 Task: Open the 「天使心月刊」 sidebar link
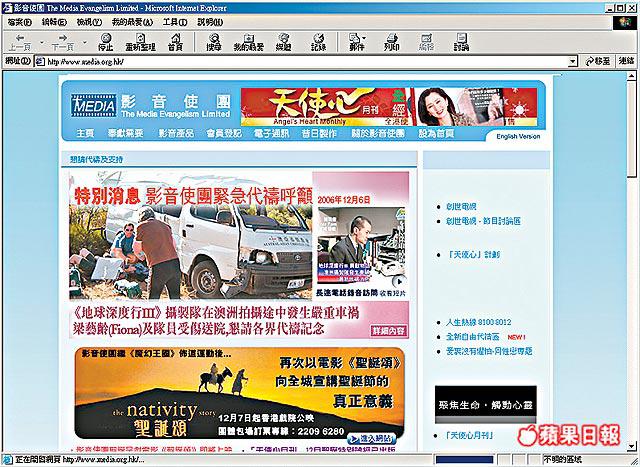tap(470, 435)
